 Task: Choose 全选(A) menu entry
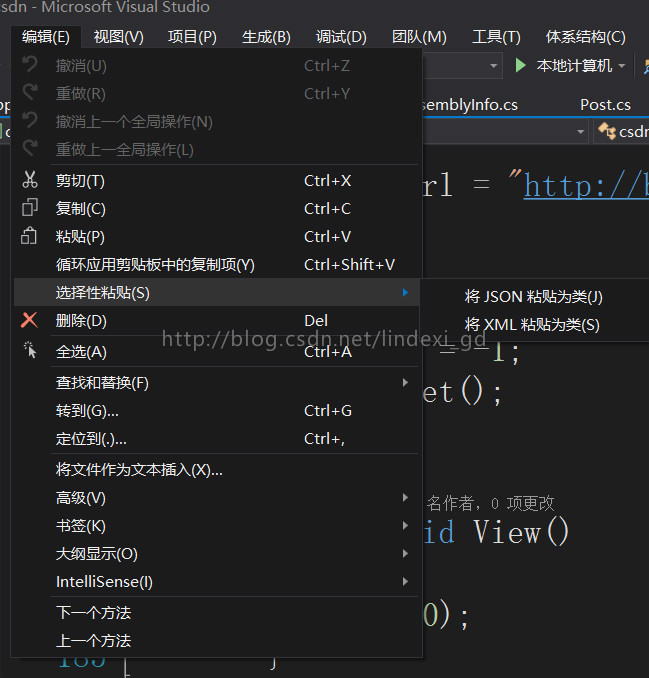[x=217, y=352]
